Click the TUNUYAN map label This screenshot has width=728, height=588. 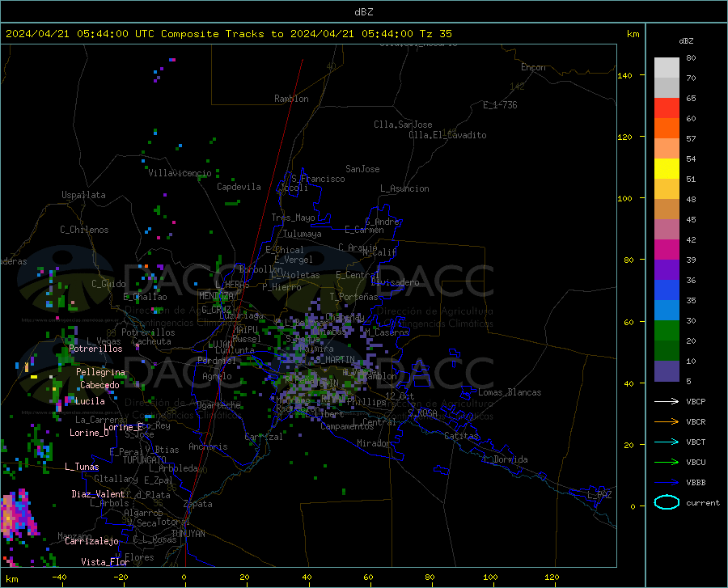tap(188, 533)
